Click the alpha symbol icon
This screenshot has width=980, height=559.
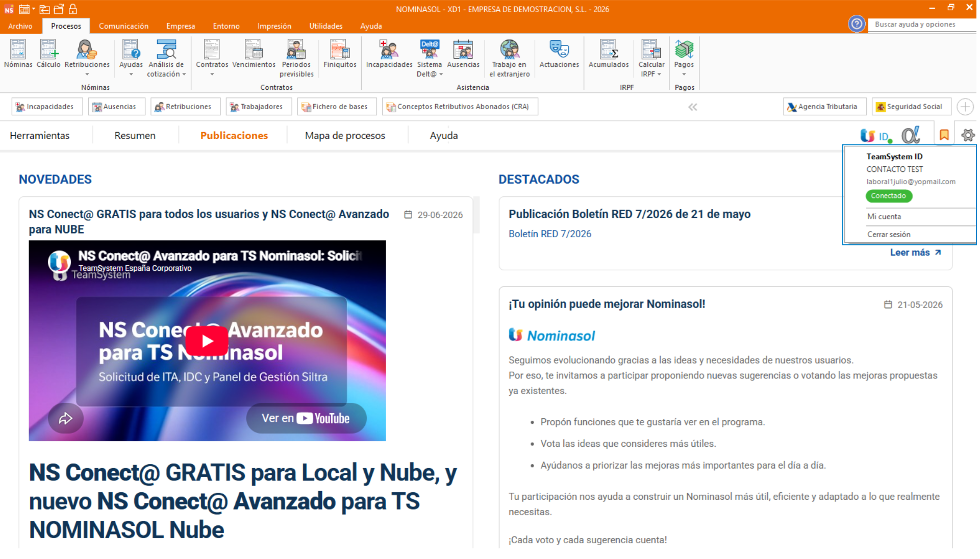pyautogui.click(x=911, y=135)
